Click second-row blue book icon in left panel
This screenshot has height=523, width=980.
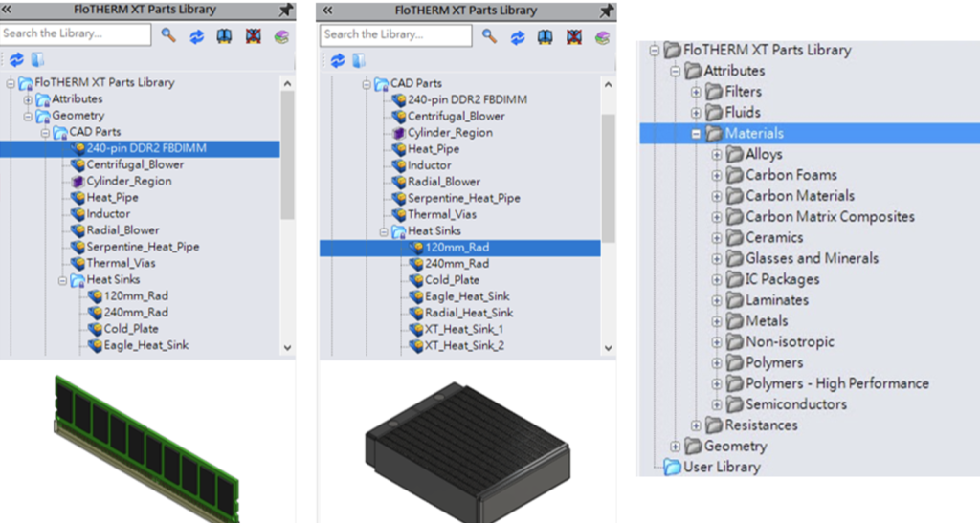pos(37,59)
